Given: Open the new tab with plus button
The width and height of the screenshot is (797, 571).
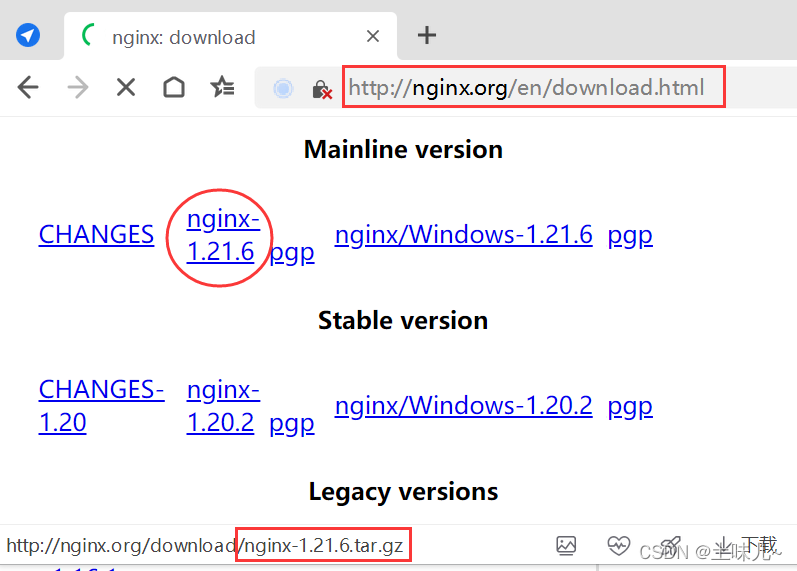Looking at the screenshot, I should 426,36.
